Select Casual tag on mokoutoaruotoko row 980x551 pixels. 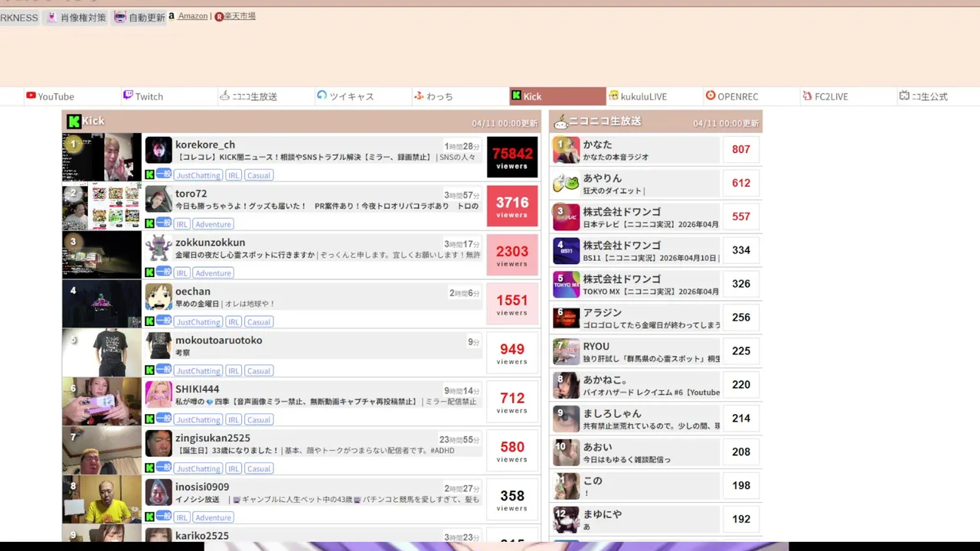259,371
